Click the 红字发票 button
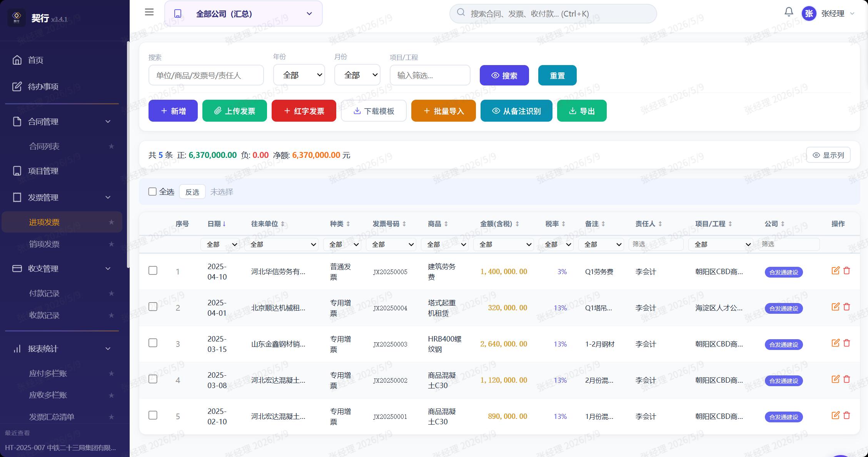The image size is (868, 457). 304,111
